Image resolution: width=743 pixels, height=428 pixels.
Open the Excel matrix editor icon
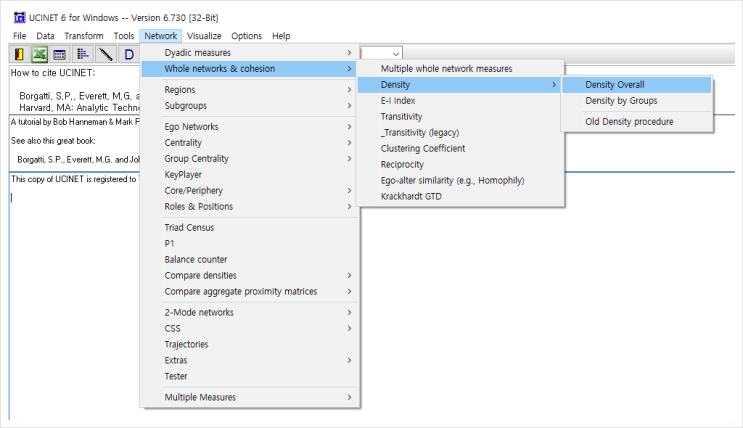(39, 55)
